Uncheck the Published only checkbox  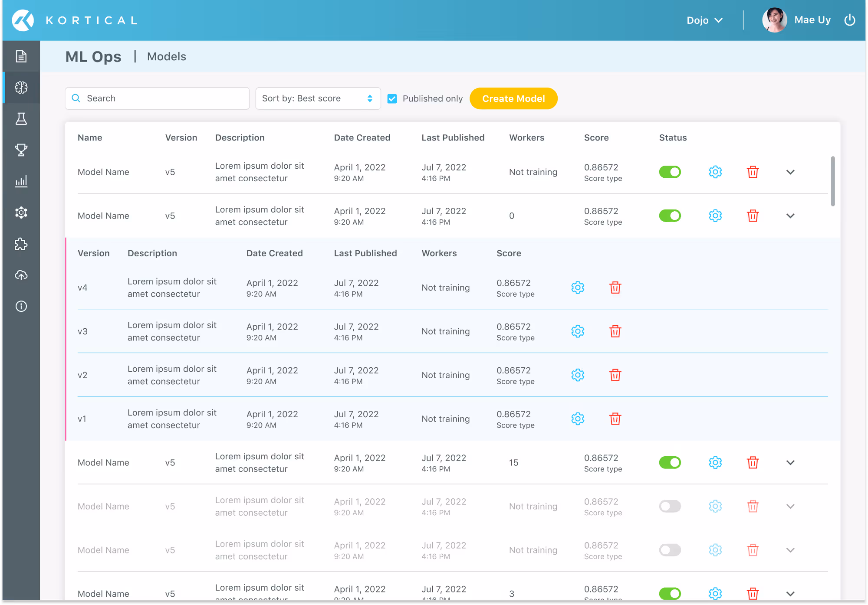pyautogui.click(x=392, y=99)
